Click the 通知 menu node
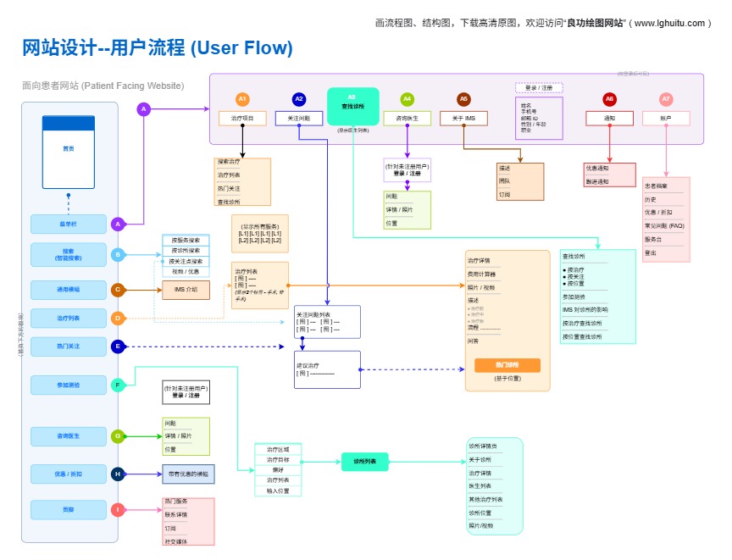732x560 pixels. point(609,119)
